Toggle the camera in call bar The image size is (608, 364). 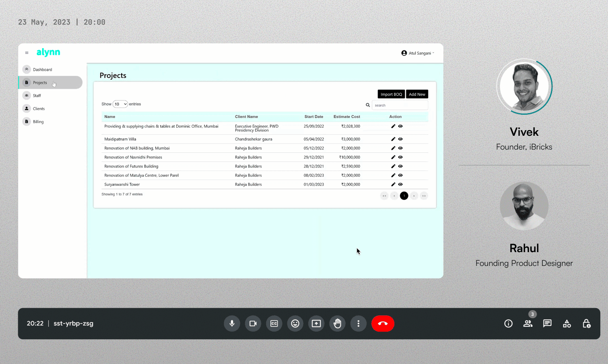pyautogui.click(x=253, y=323)
